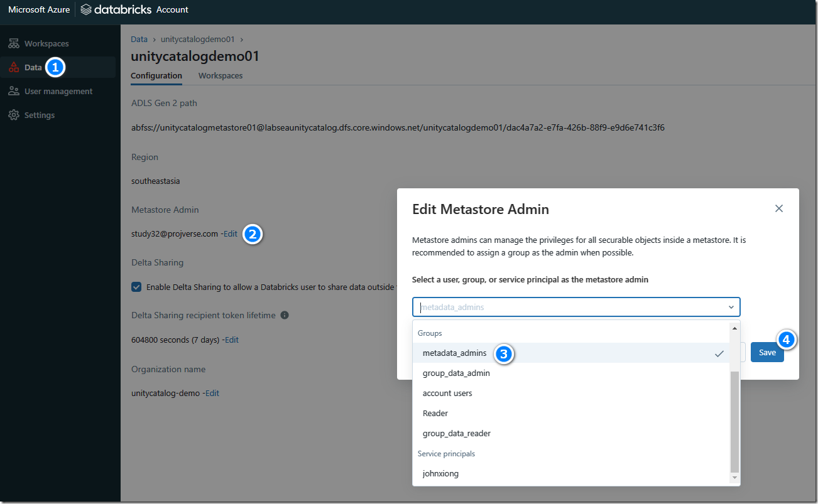Image resolution: width=818 pixels, height=504 pixels.
Task: Click the ADLS Gen 2 abfss path text
Action: (x=398, y=128)
